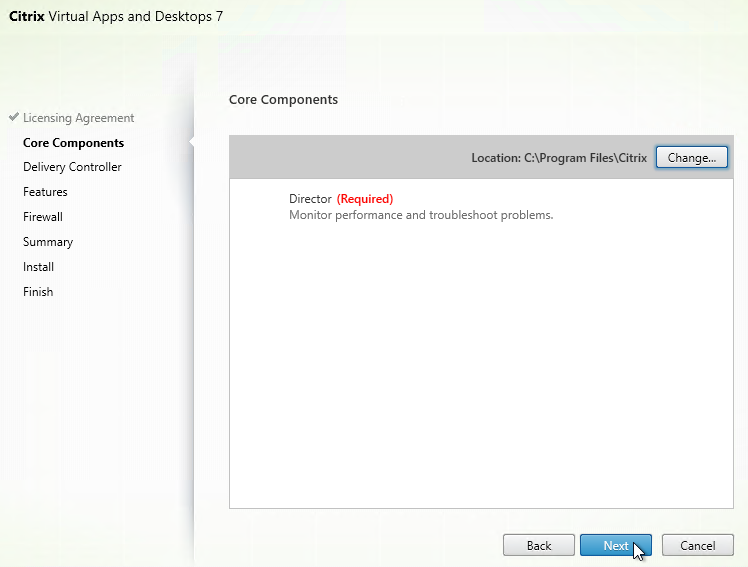Viewport: 748px width, 567px height.
Task: Select Licensing Agreement step in sidebar
Action: [x=78, y=118]
